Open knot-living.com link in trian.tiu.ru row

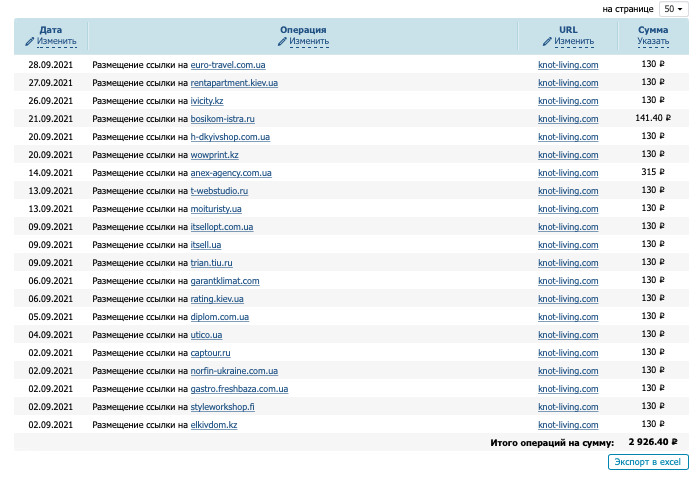pos(568,263)
